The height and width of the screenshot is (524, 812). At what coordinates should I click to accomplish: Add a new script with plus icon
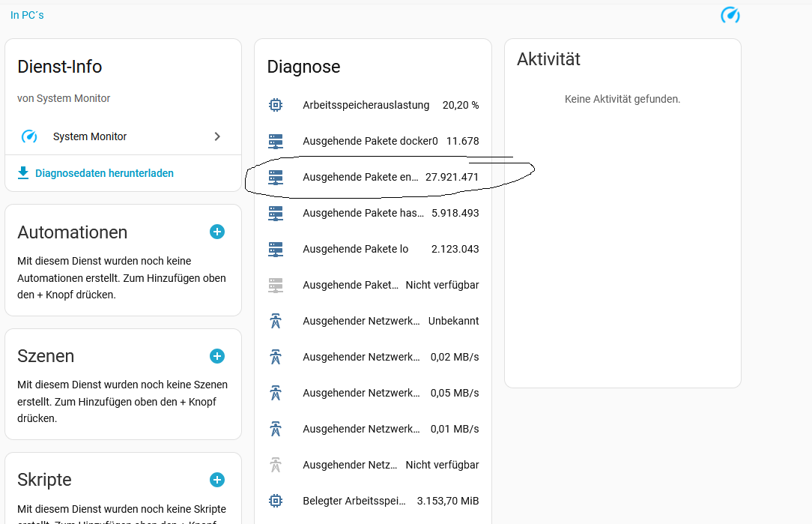(217, 480)
